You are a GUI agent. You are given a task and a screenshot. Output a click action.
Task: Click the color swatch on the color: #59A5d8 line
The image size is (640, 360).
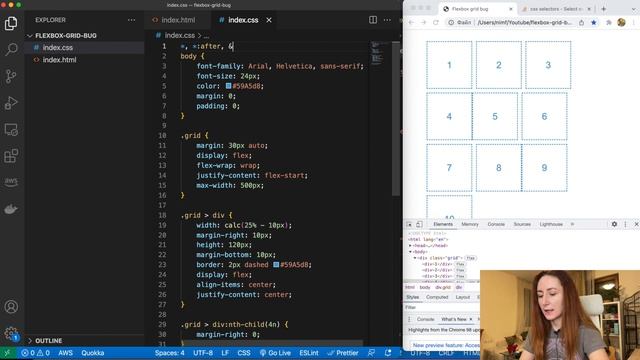click(229, 86)
